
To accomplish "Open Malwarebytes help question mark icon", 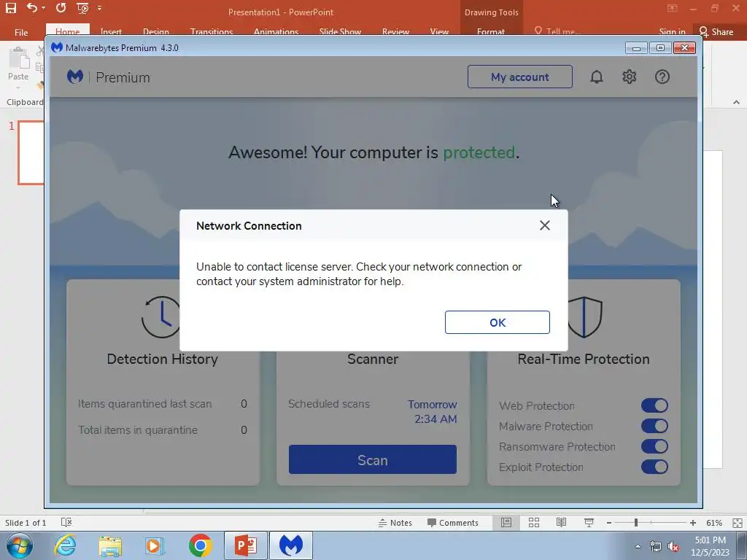I will (662, 77).
